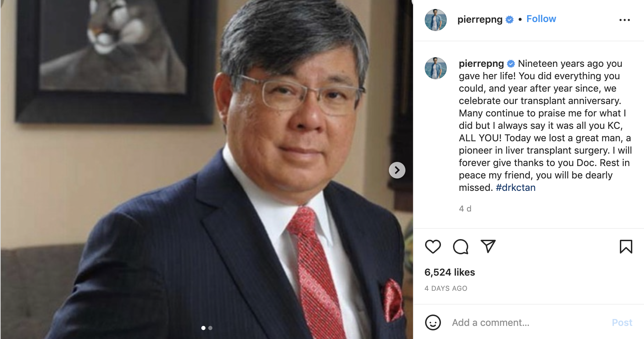Click the Post comment button

coord(622,322)
